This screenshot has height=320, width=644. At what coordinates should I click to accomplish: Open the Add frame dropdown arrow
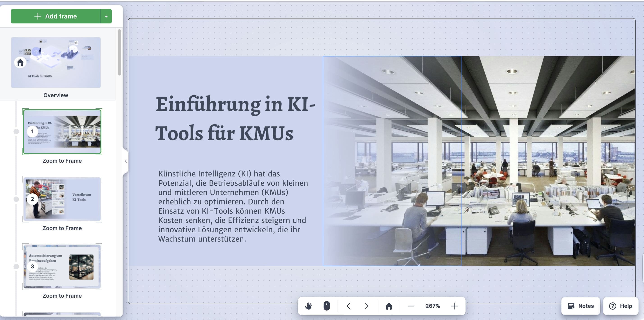click(x=106, y=16)
